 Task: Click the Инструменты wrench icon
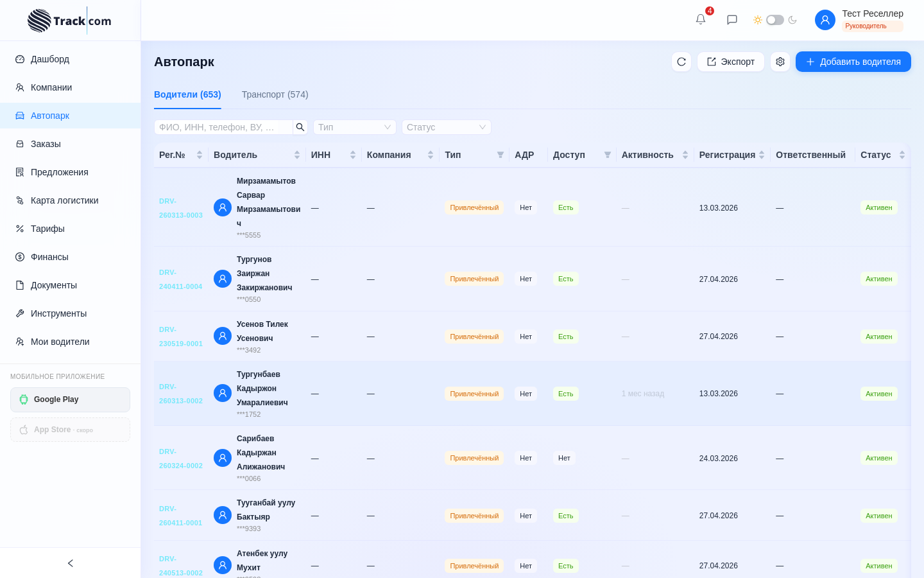(x=20, y=313)
